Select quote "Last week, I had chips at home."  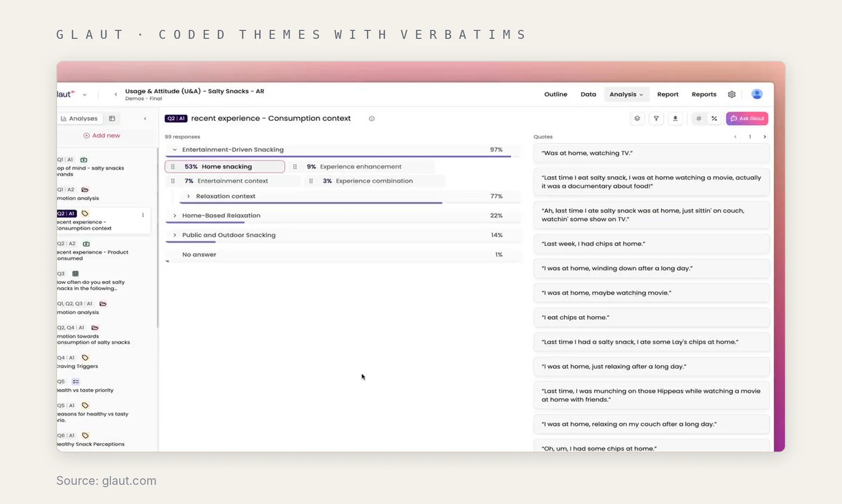pos(651,244)
